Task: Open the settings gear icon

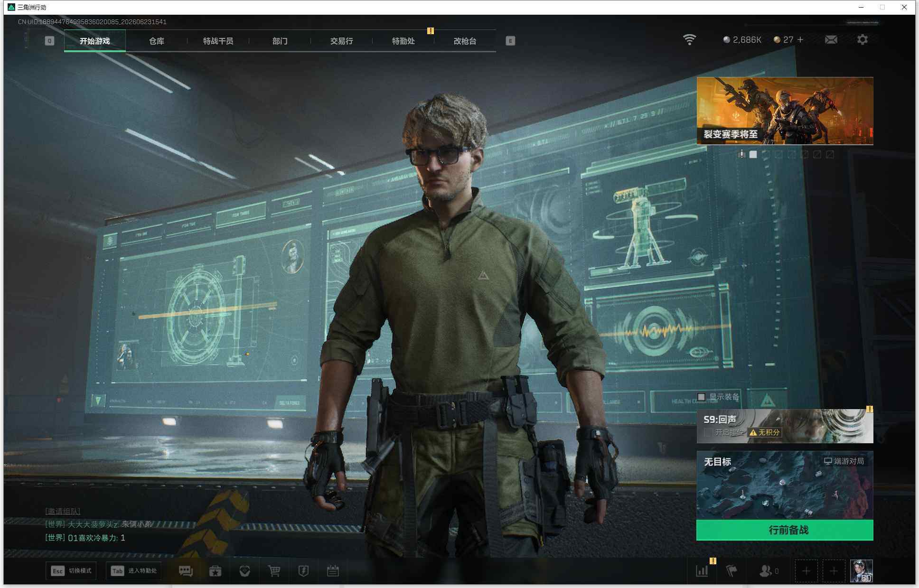Action: point(863,40)
